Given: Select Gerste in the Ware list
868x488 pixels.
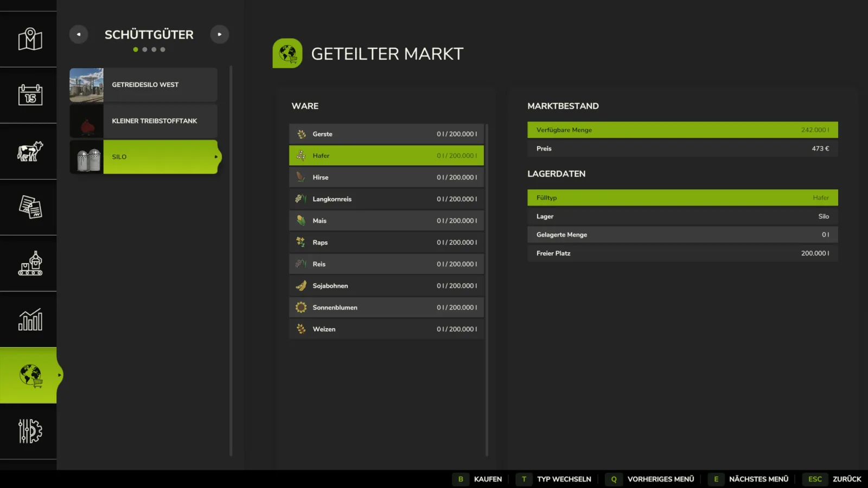Looking at the screenshot, I should click(386, 134).
